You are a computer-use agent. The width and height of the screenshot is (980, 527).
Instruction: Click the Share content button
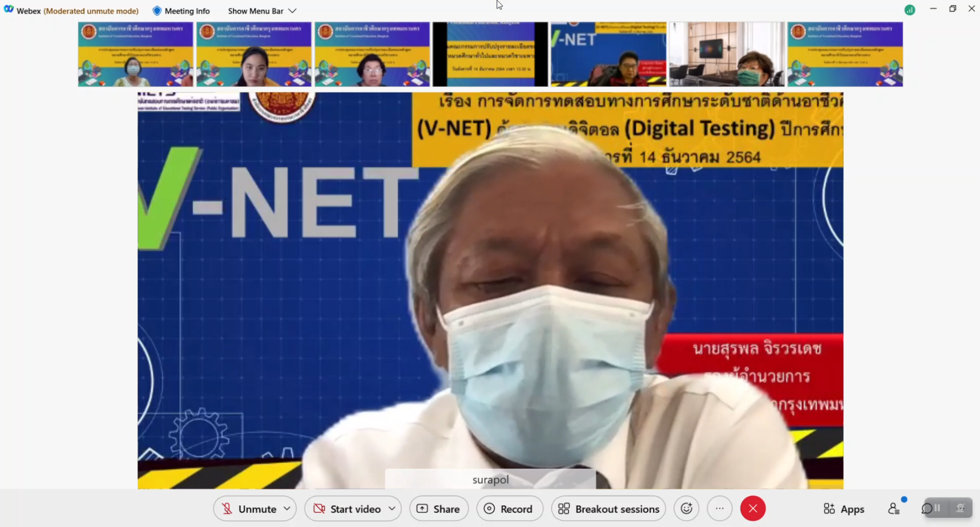point(439,509)
